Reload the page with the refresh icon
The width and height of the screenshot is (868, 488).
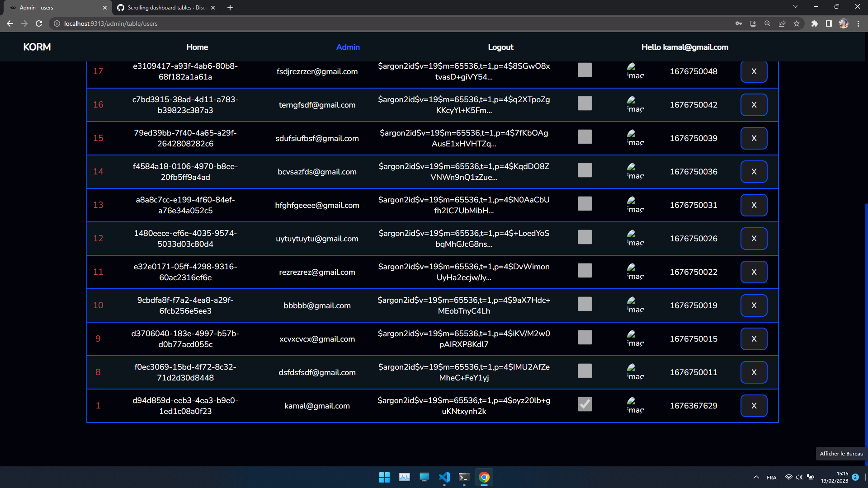pyautogui.click(x=39, y=23)
